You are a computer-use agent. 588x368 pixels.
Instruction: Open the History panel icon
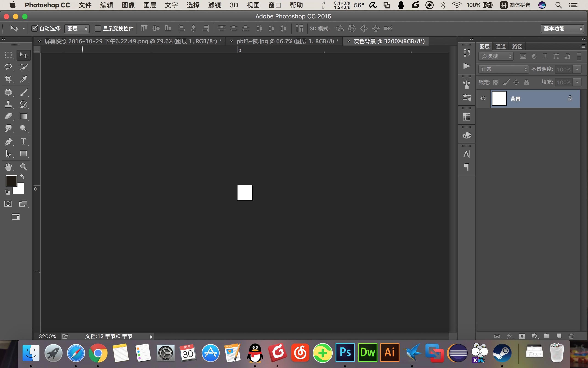466,53
